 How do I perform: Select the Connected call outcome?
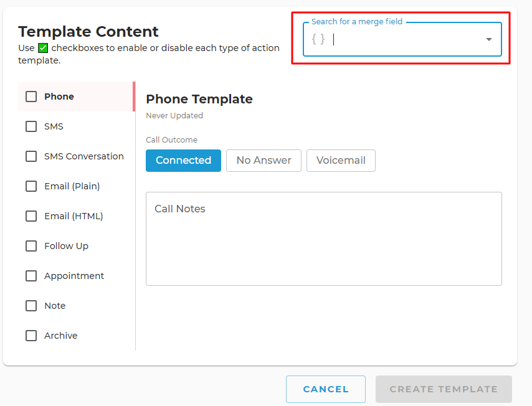pos(183,161)
